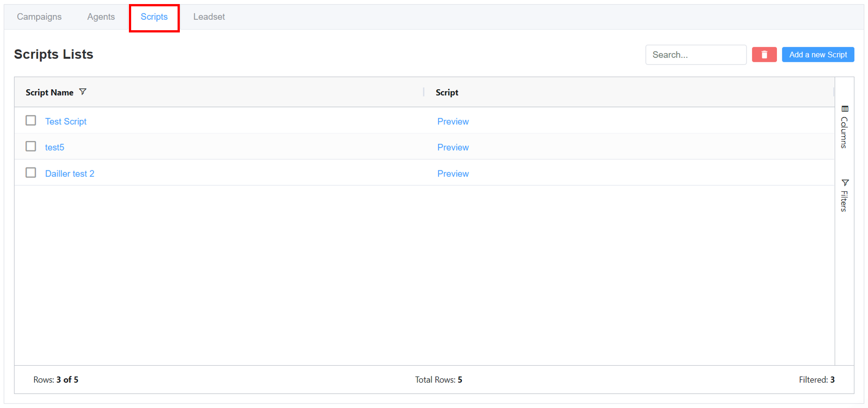Image resolution: width=868 pixels, height=408 pixels.
Task: Click the Script column header
Action: pos(447,92)
